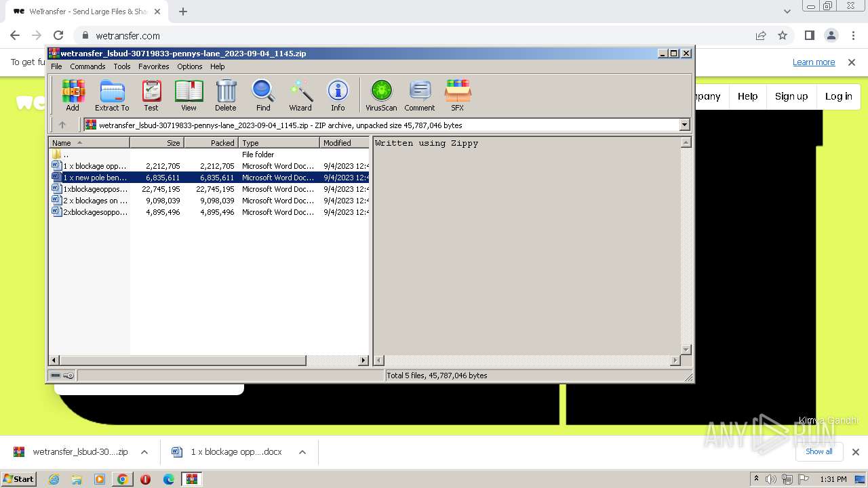Dismiss the Chrome info bar
Viewport: 868px width, 488px height.
point(852,62)
